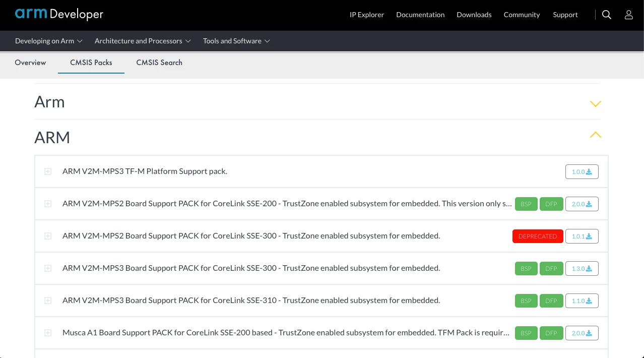Download version 1.3.0 of V2M-MPS3 SSE-300 pack
The width and height of the screenshot is (644, 358).
point(582,268)
